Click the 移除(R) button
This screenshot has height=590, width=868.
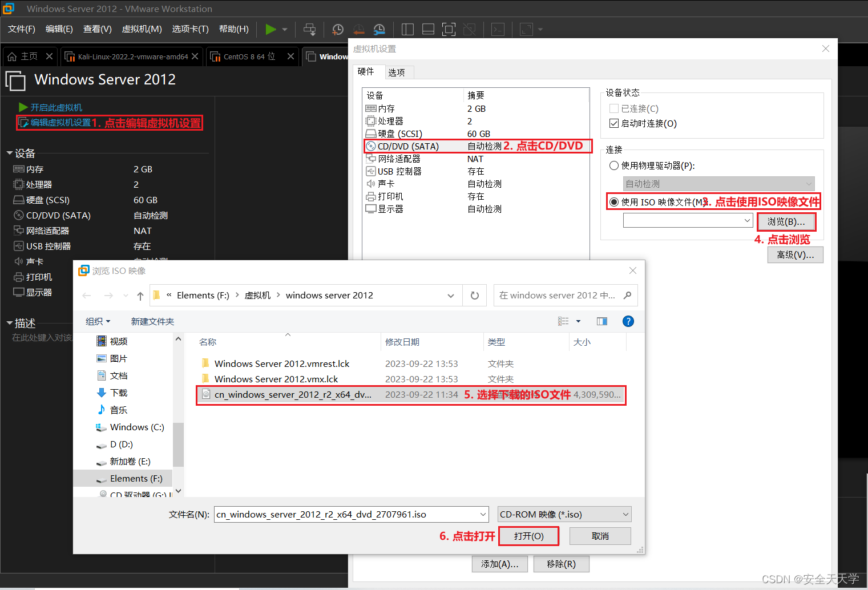click(x=561, y=564)
